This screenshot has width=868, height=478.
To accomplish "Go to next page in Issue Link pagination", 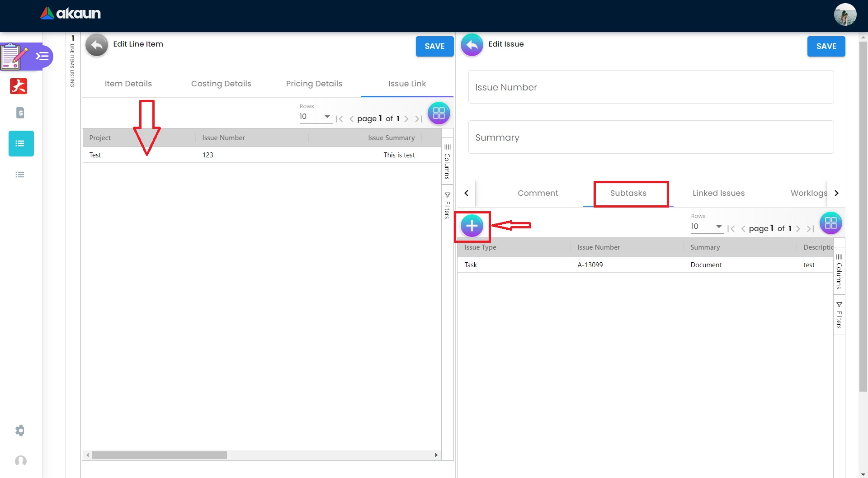I will [406, 119].
